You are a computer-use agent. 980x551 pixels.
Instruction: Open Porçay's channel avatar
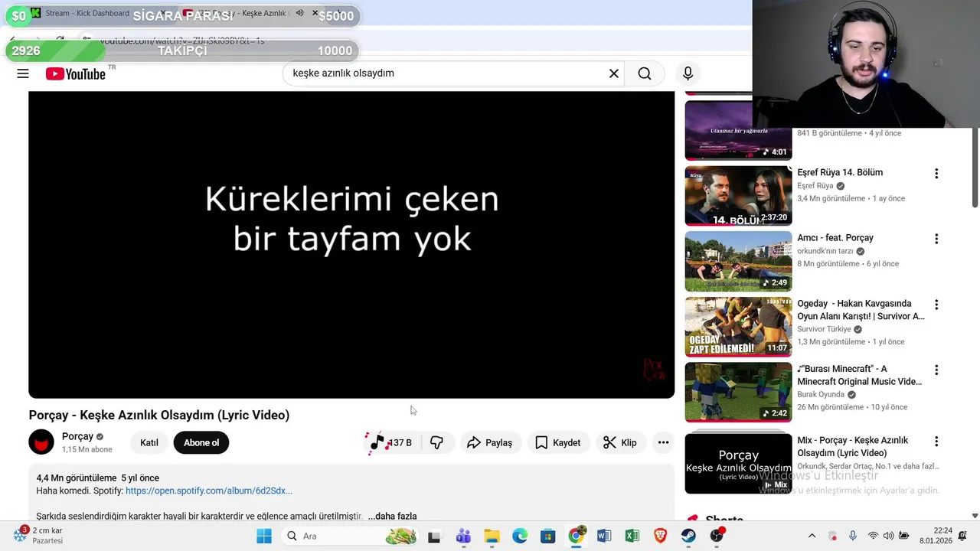[x=41, y=442]
